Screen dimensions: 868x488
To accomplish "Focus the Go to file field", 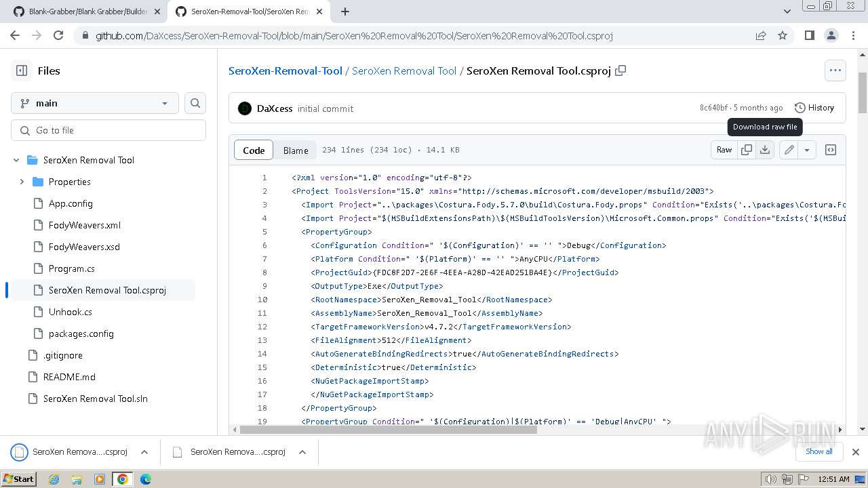I will pyautogui.click(x=108, y=130).
